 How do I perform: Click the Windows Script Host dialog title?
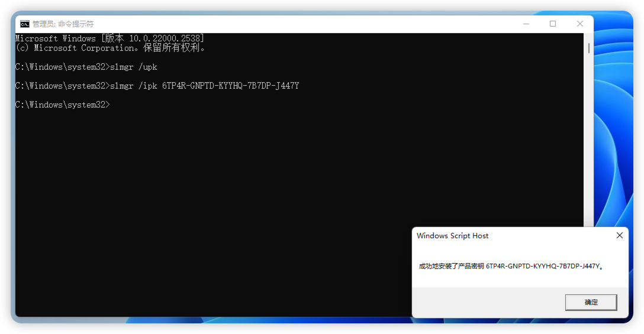pos(453,236)
